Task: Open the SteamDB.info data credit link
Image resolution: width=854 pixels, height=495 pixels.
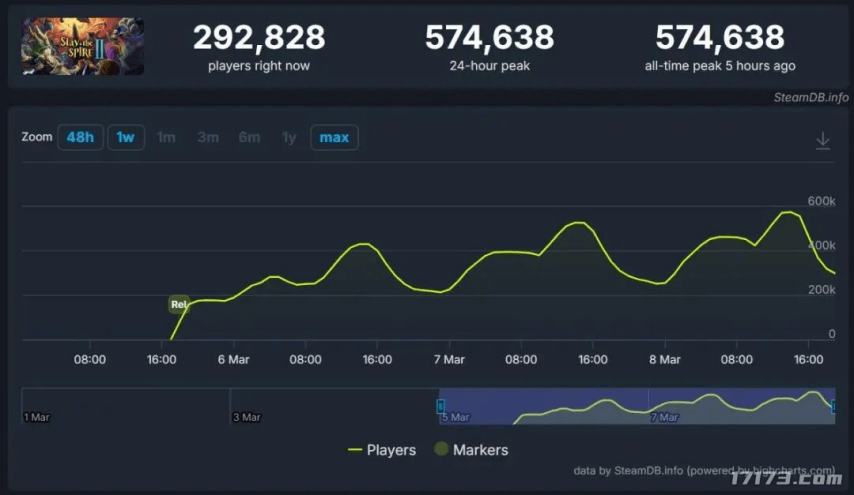Action: coord(614,470)
